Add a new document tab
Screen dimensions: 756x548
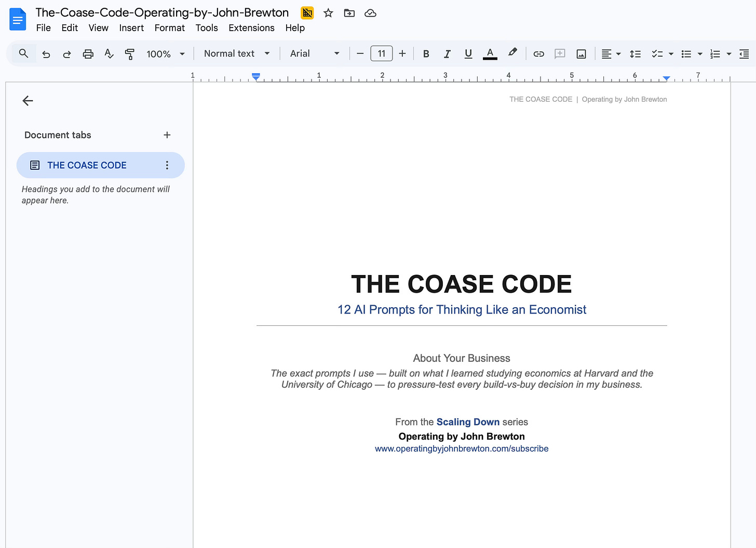pos(167,135)
